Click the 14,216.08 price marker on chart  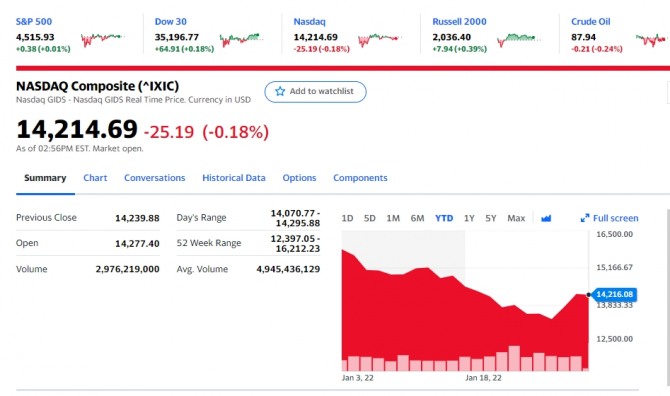pos(614,294)
